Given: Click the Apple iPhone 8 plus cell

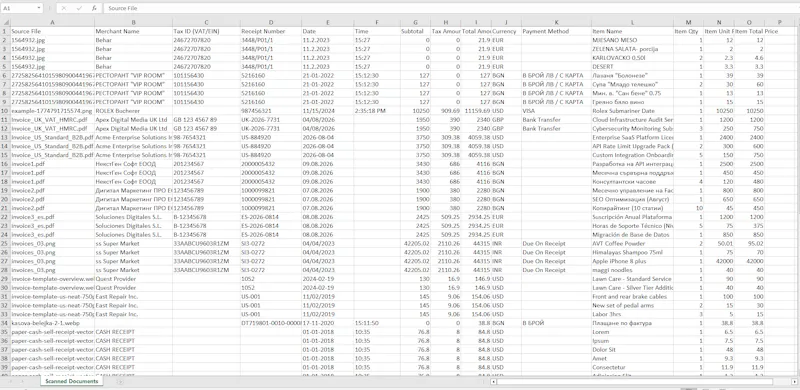Looking at the screenshot, I should click(632, 261).
